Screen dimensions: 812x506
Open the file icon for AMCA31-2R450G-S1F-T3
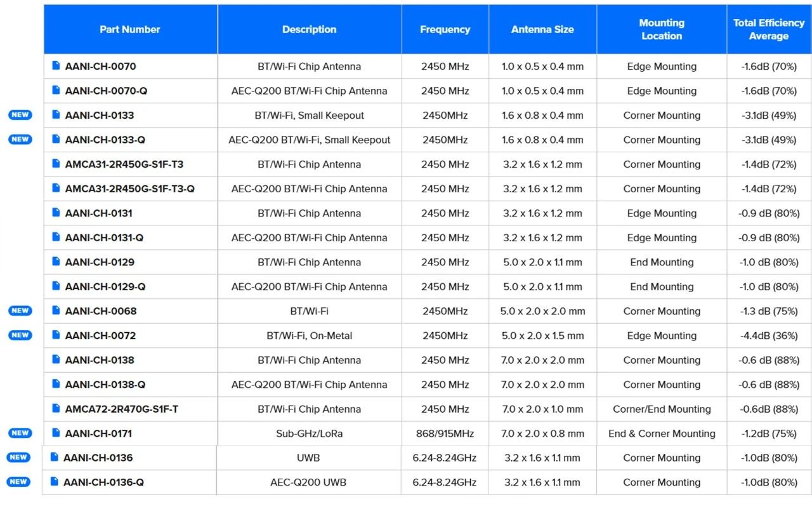point(56,164)
